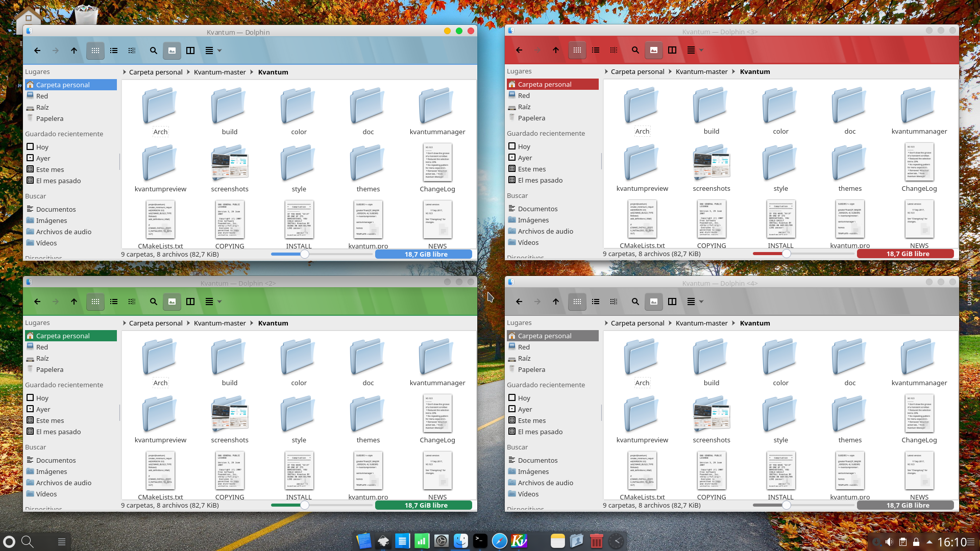The image size is (980, 551).
Task: Open control menu in red Dolphin <3> window
Action: click(x=695, y=50)
